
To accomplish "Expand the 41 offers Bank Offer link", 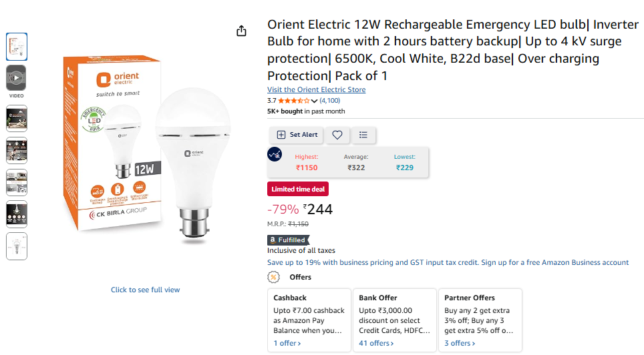I will pyautogui.click(x=376, y=343).
